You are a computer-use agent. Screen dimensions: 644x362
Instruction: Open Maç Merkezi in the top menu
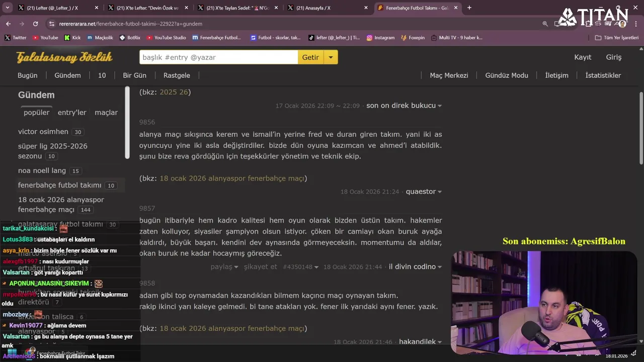pos(449,75)
